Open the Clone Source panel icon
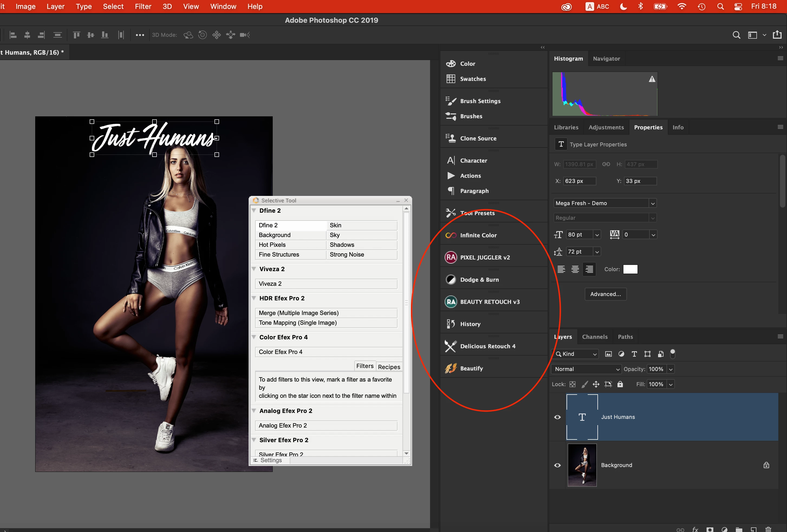This screenshot has width=787, height=532. [451, 138]
